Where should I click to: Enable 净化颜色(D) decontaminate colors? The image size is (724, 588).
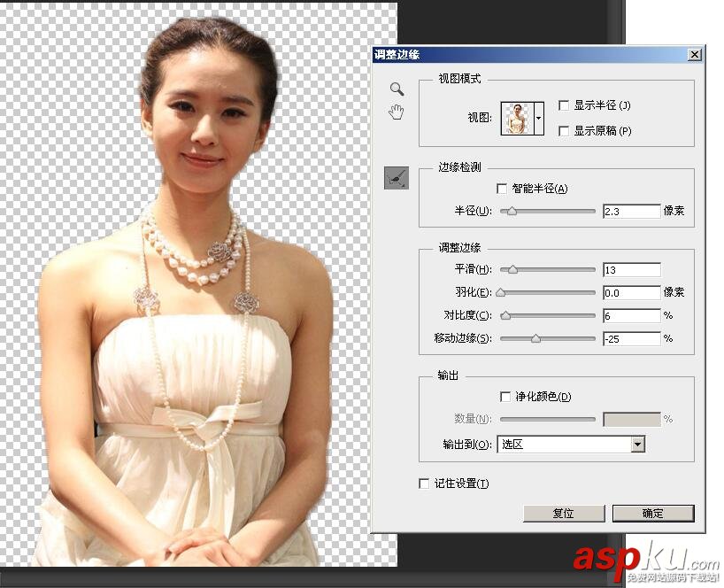(x=505, y=396)
